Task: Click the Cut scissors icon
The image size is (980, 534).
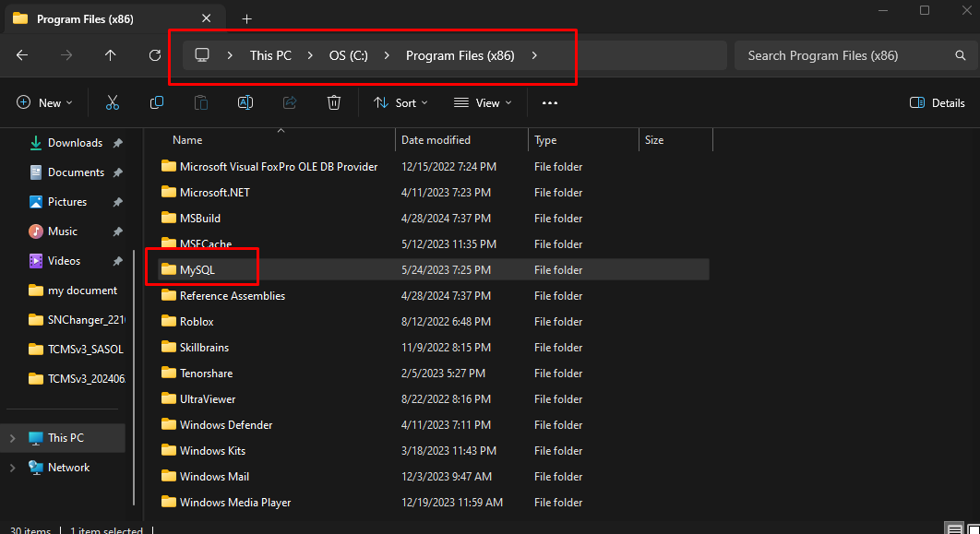Action: click(113, 103)
